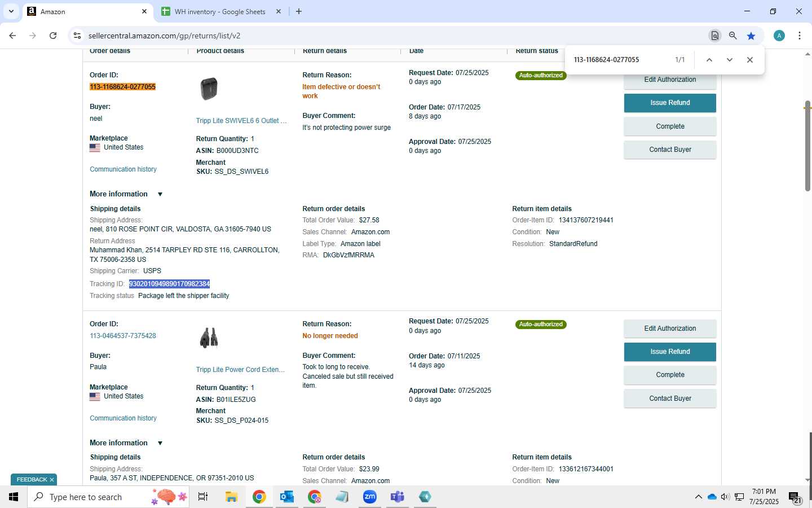The width and height of the screenshot is (812, 508).
Task: Click Order-Item ID 134137607219441
Action: coord(586,220)
